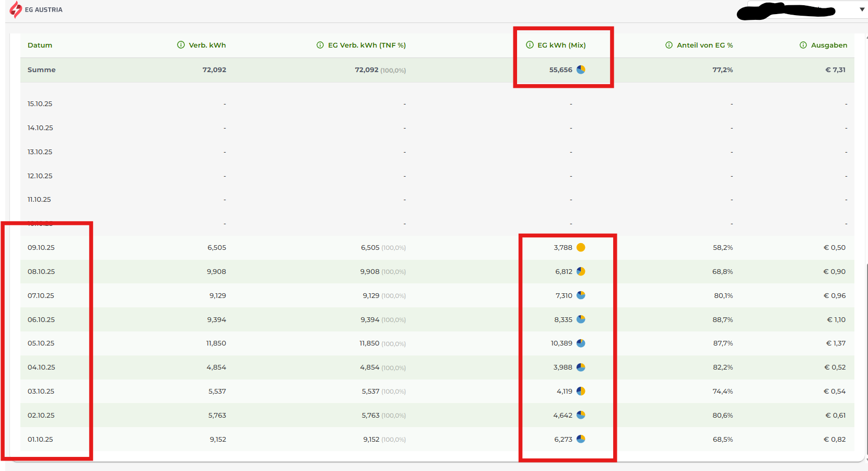This screenshot has height=471, width=868.
Task: Click the Ausgaben column header text
Action: [829, 45]
